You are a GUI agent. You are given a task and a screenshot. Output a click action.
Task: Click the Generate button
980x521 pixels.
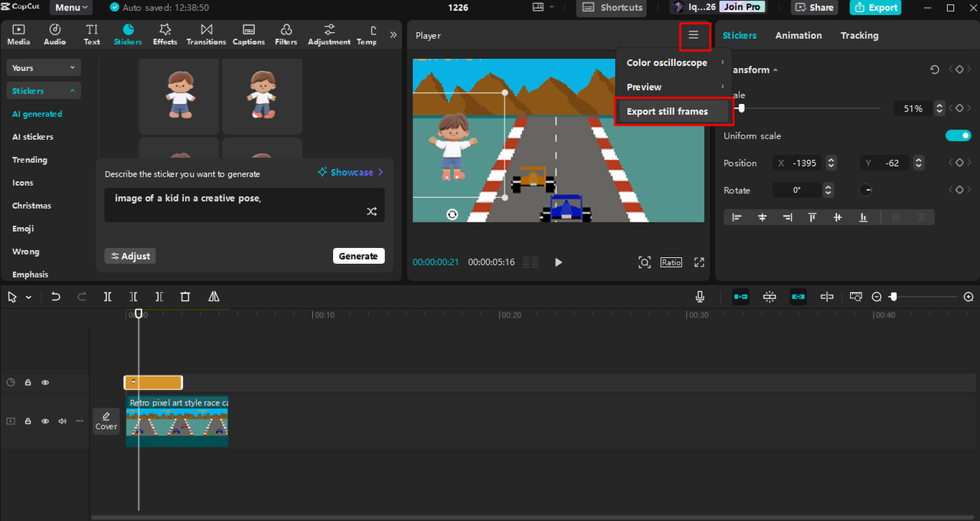tap(358, 256)
